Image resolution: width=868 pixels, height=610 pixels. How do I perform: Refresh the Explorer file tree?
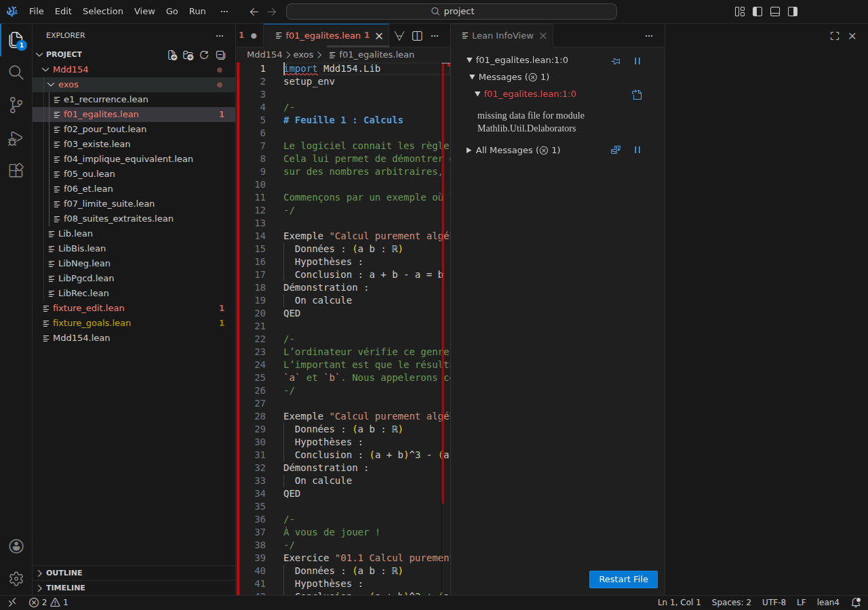[x=204, y=55]
